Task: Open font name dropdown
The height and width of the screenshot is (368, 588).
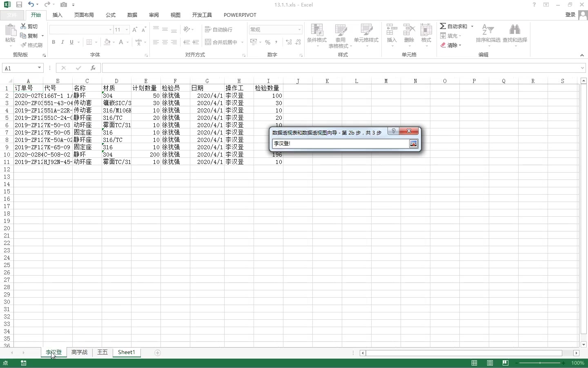Action: pyautogui.click(x=110, y=29)
